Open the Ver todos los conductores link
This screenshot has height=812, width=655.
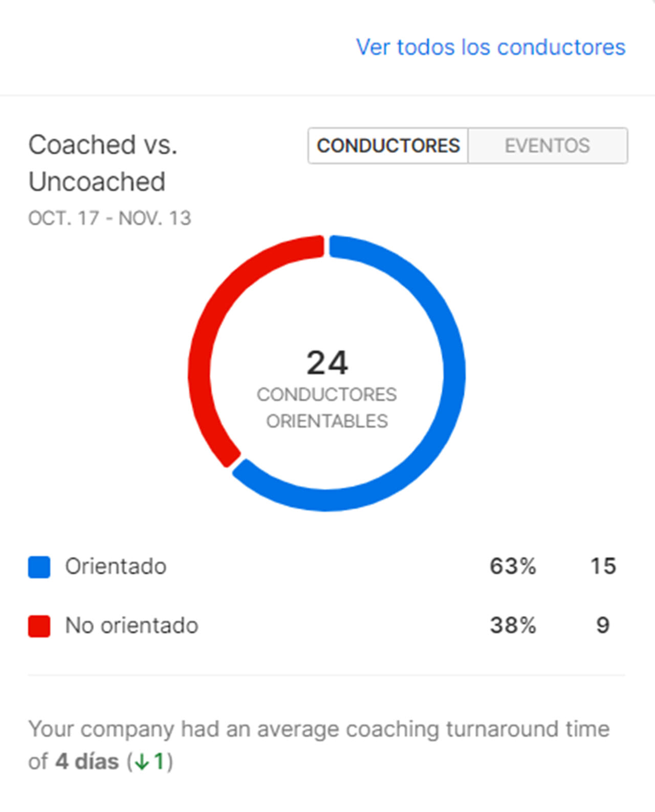click(490, 47)
